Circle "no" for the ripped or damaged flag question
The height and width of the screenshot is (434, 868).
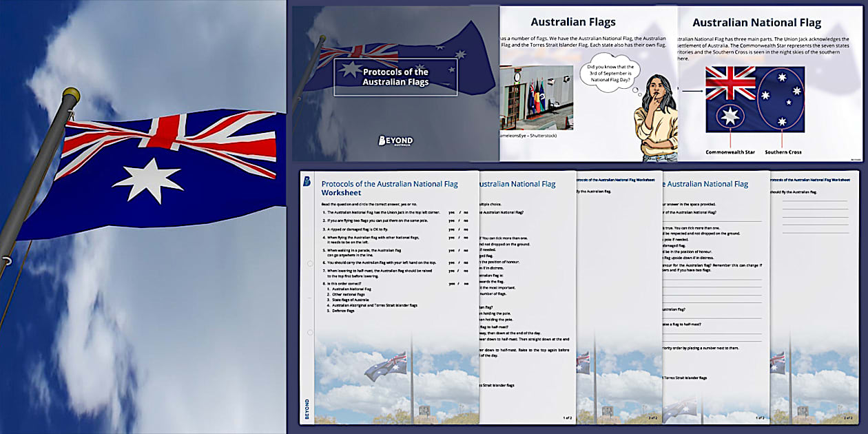[x=464, y=229]
